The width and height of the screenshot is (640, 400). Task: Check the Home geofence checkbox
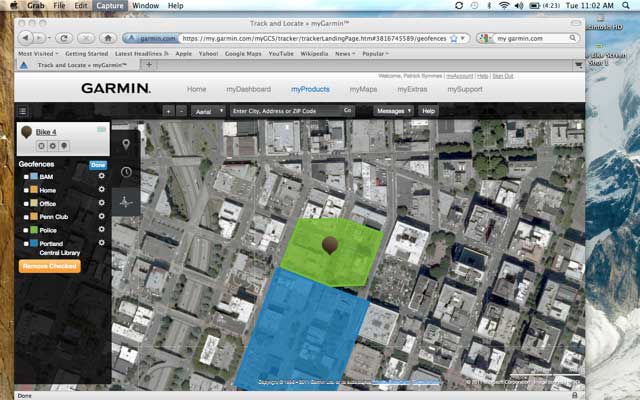tap(26, 190)
